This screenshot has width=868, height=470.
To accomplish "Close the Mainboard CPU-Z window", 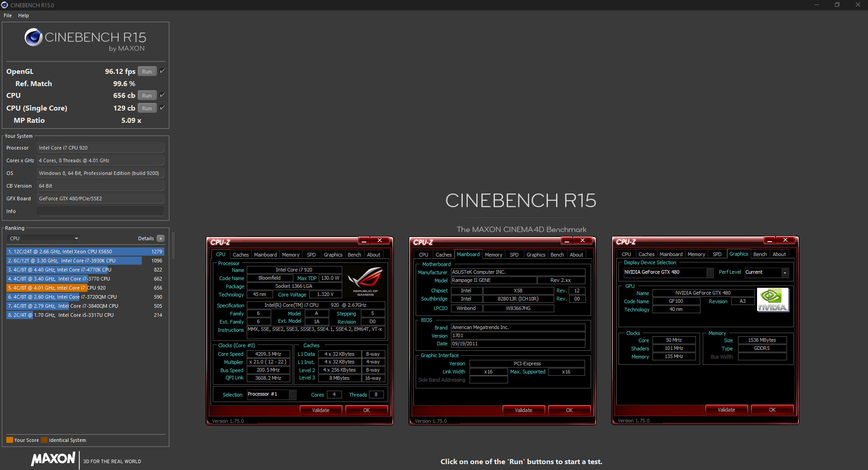I will 583,240.
